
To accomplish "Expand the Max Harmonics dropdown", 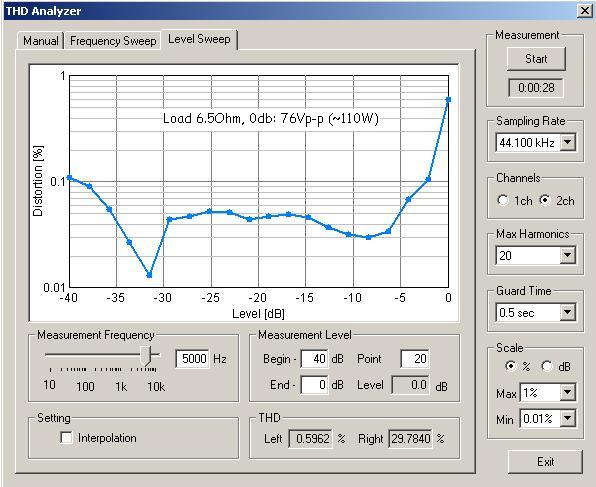I will click(x=567, y=255).
